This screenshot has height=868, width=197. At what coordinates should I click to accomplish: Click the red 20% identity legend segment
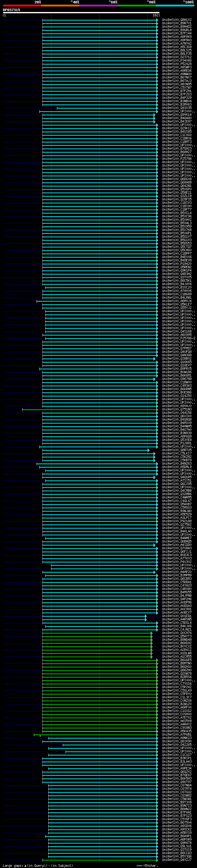click(22, 6)
